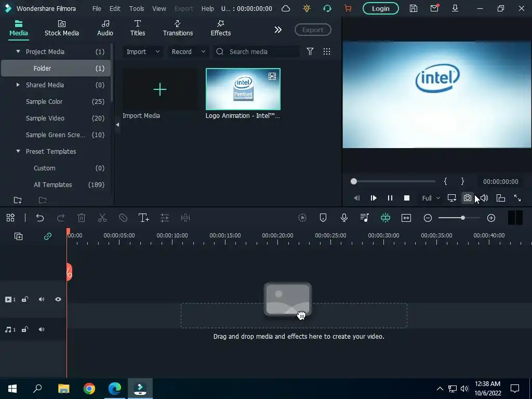
Task: Stop the preview playback
Action: click(x=406, y=198)
